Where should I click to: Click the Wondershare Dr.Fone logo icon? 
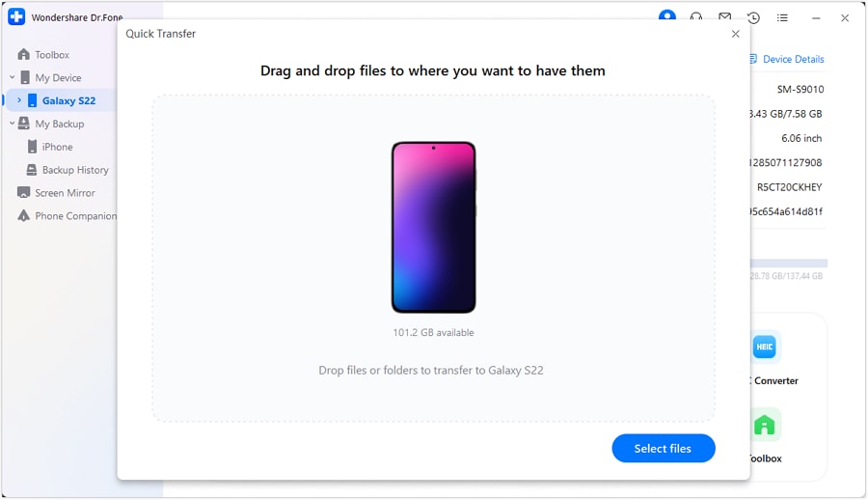point(16,16)
